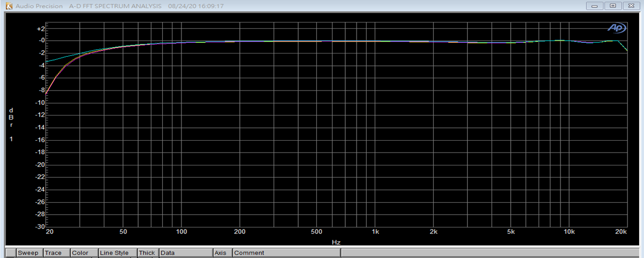Image resolution: width=644 pixels, height=258 pixels.
Task: Click the Audio Precision app icon in title bar
Action: (9, 6)
